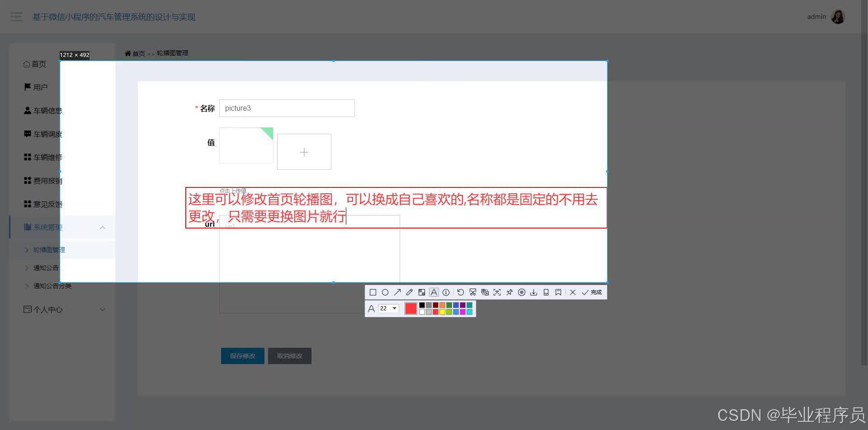Viewport: 868px width, 430px height.
Task: Click the 轮播图管理 breadcrumb
Action: [172, 53]
